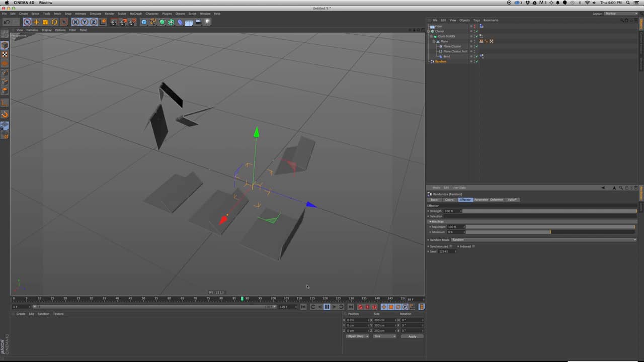Adjust the Minimum slider

[549, 232]
